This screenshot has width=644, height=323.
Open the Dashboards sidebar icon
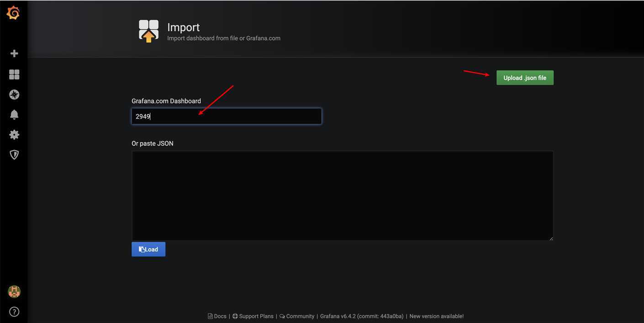(x=14, y=74)
